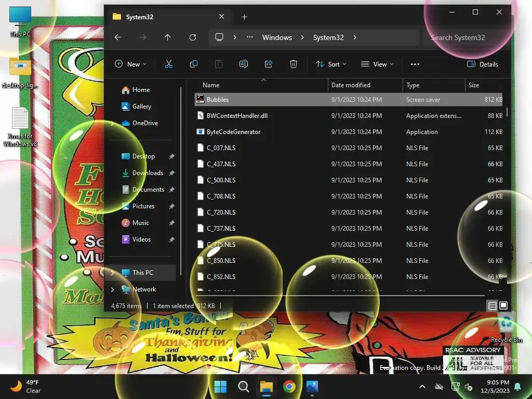Open clock and date in taskbar
Screen dimensions: 532x399
[x=495, y=387]
